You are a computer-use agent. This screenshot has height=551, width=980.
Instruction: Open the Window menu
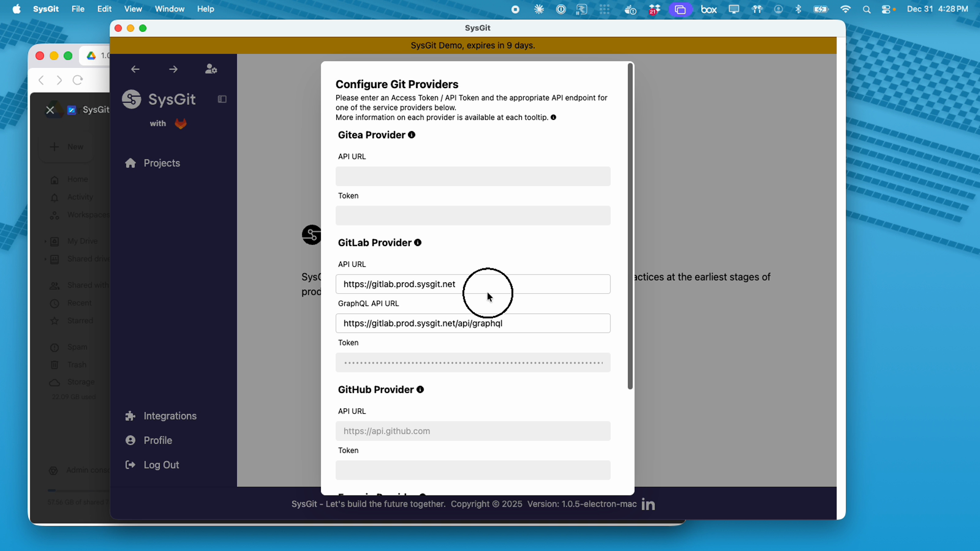coord(169,9)
